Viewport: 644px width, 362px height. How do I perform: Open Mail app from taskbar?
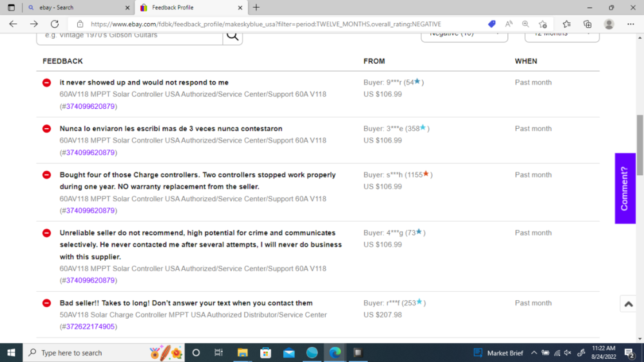click(x=289, y=352)
